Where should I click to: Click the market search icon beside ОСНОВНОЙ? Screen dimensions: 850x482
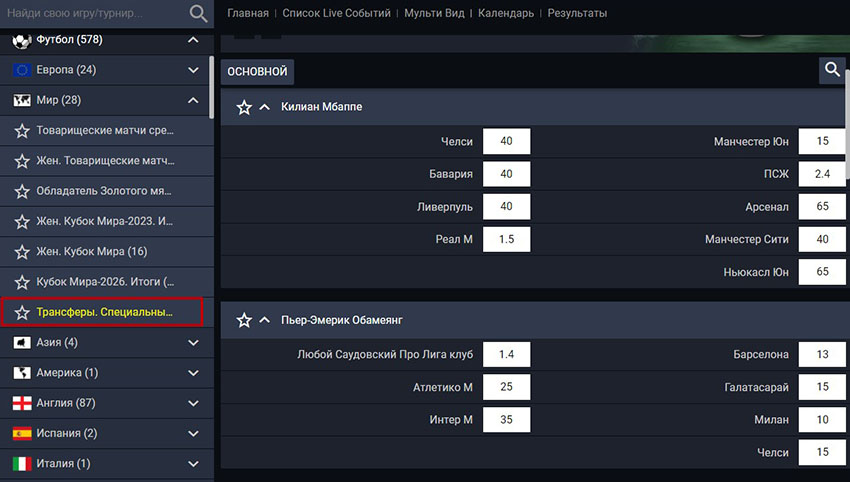832,70
